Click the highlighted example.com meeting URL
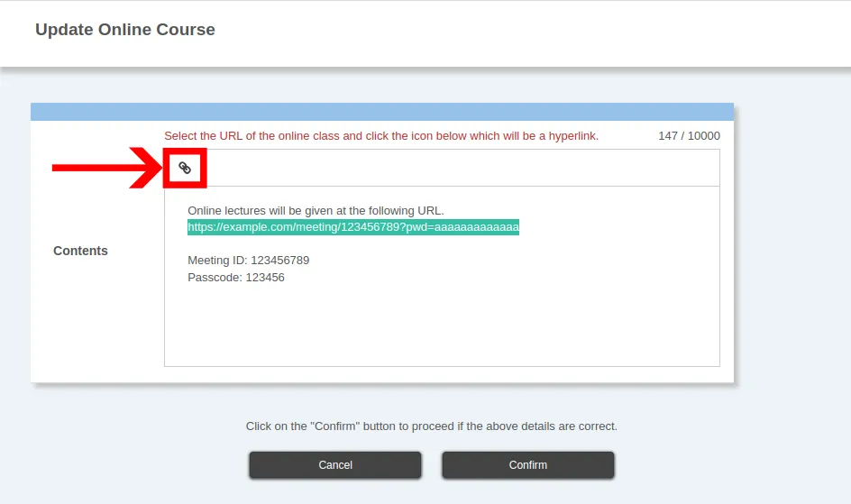Screen dimensions: 851x504 pyautogui.click(x=352, y=227)
